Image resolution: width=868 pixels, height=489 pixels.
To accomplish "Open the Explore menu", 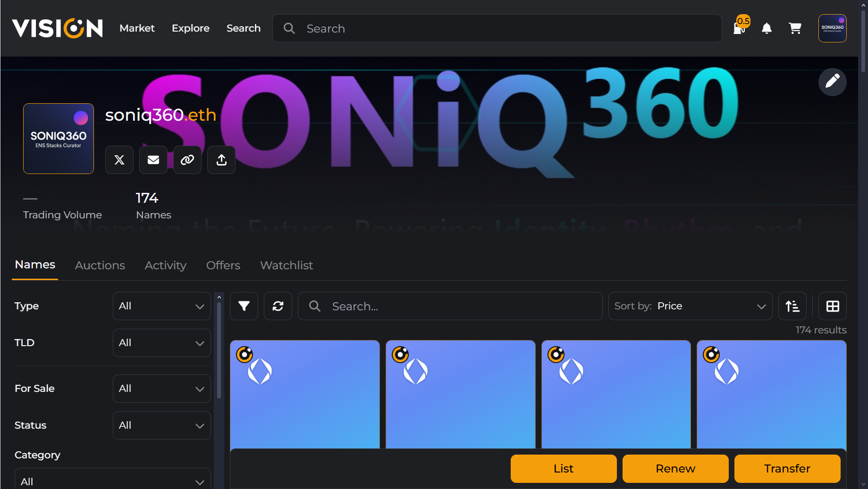I will [x=191, y=28].
